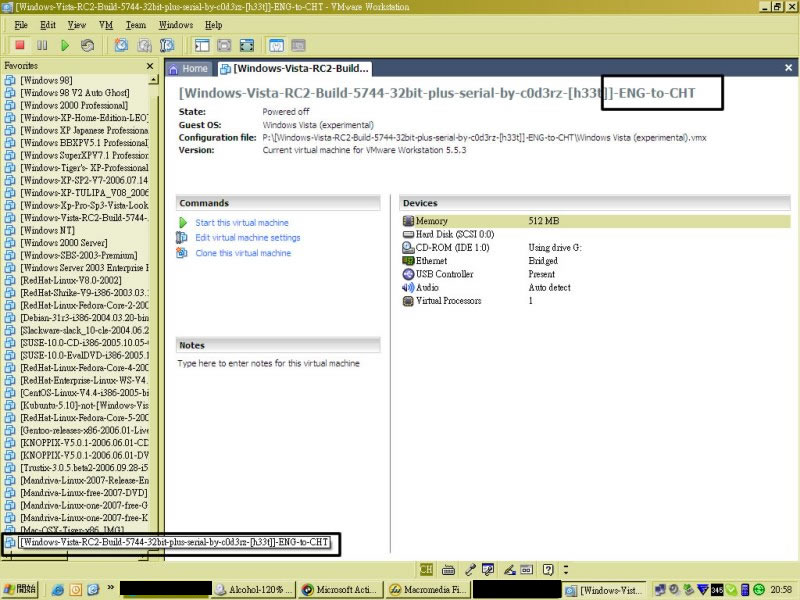Select [Windows 98] in Favorites
This screenshot has width=800, height=600.
tap(46, 80)
